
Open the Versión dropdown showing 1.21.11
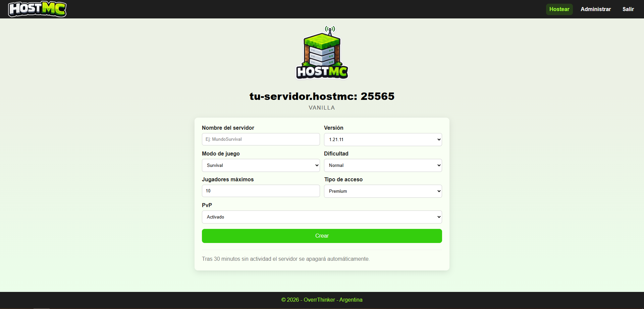point(383,140)
